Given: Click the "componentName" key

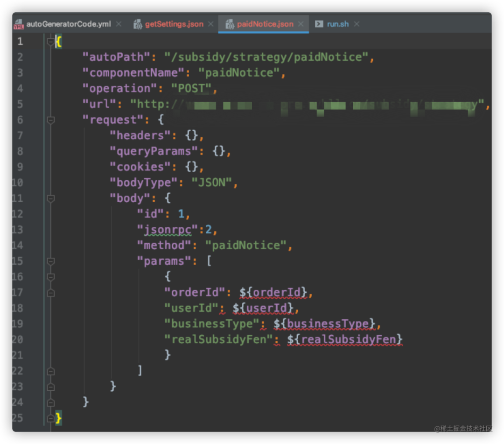Looking at the screenshot, I should 133,73.
